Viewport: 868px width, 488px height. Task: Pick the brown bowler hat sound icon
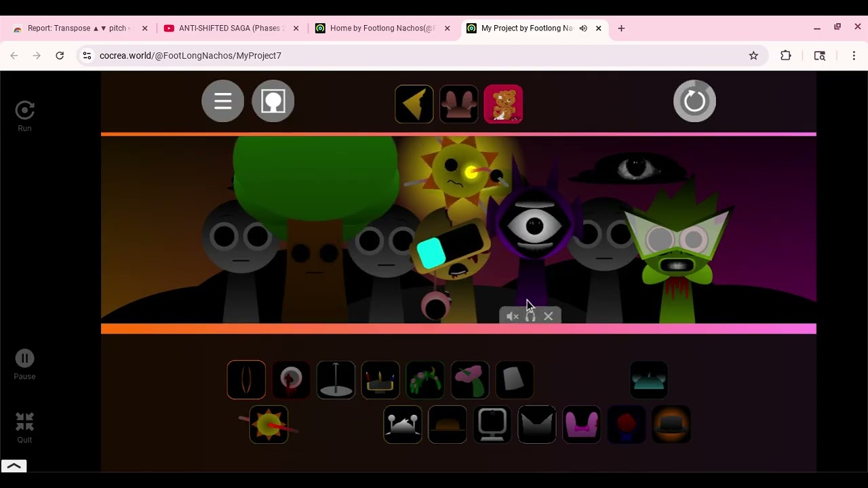448,424
